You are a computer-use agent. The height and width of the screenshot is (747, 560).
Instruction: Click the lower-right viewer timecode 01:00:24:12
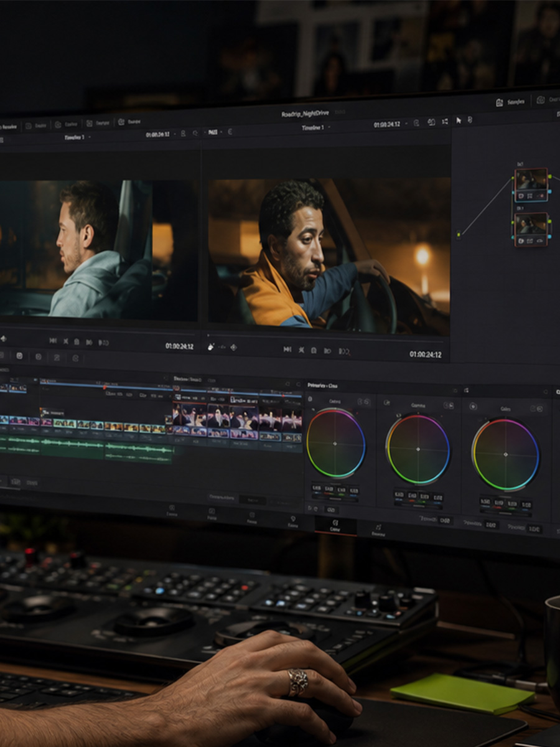426,354
